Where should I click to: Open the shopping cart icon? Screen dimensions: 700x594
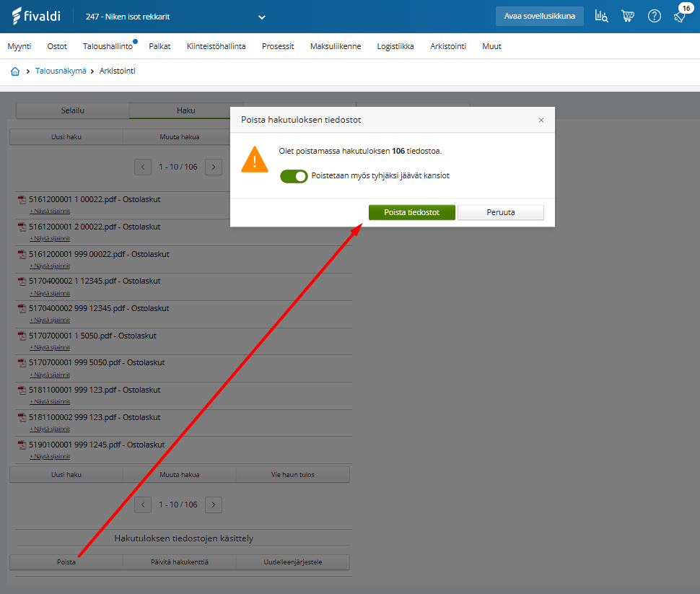[x=628, y=16]
